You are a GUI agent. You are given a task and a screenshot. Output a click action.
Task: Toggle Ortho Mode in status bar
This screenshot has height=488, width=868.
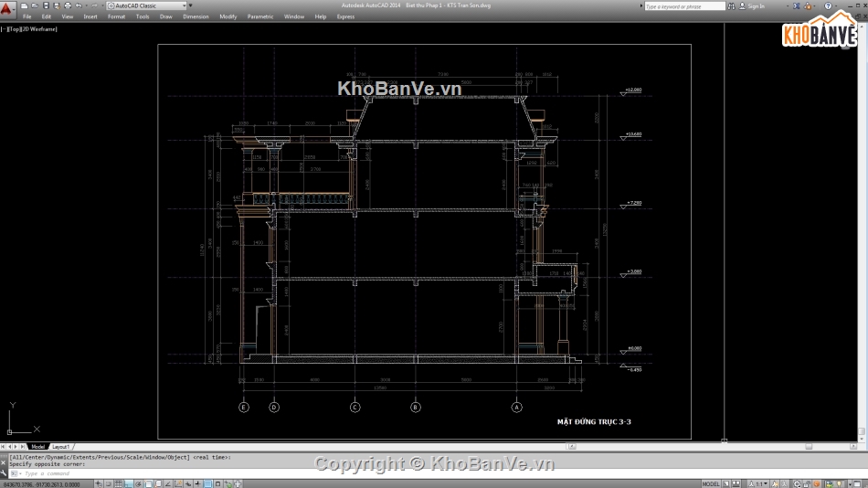[x=129, y=483]
